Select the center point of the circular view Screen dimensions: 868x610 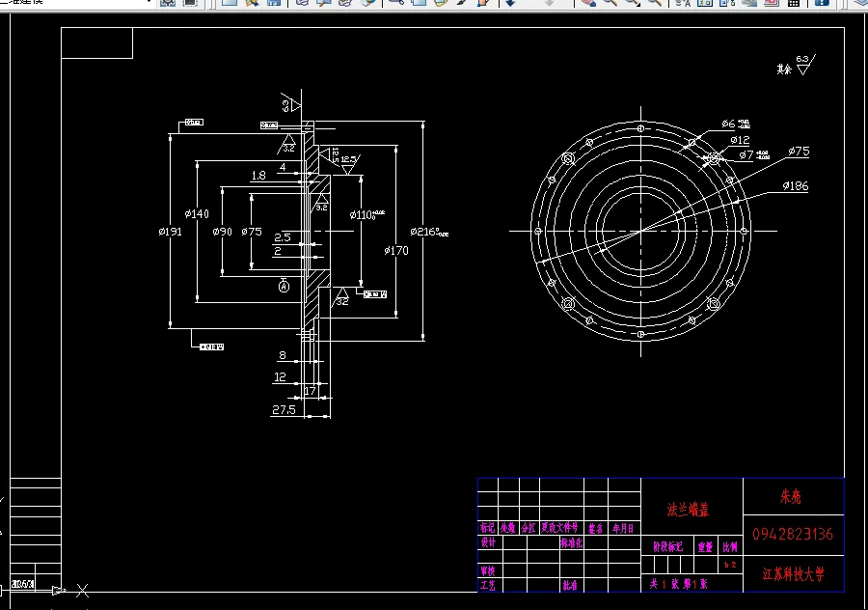click(x=641, y=231)
